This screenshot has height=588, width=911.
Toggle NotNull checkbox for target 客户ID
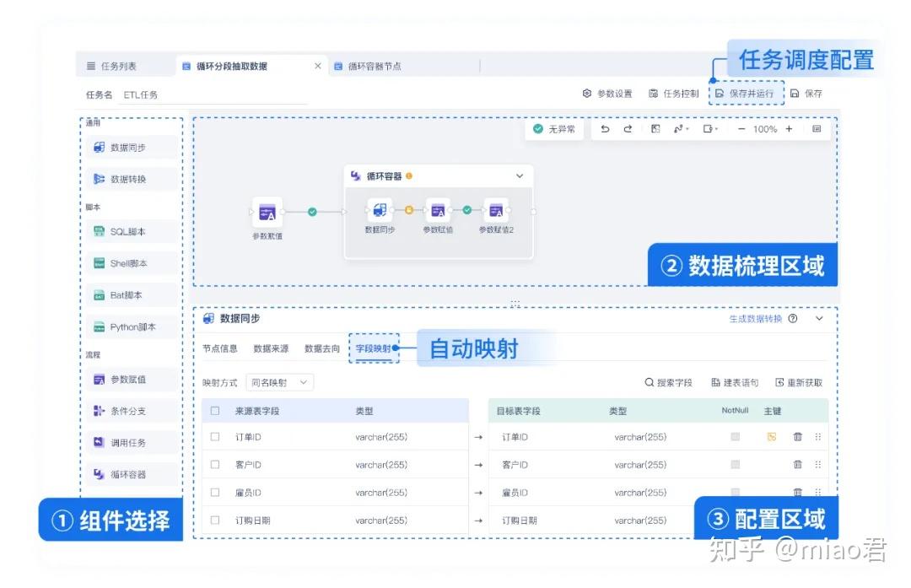[x=736, y=465]
